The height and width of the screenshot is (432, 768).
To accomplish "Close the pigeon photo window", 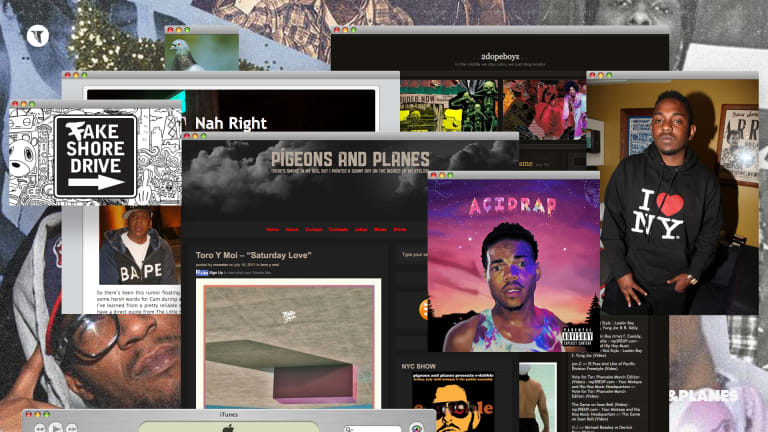I will tap(170, 30).
